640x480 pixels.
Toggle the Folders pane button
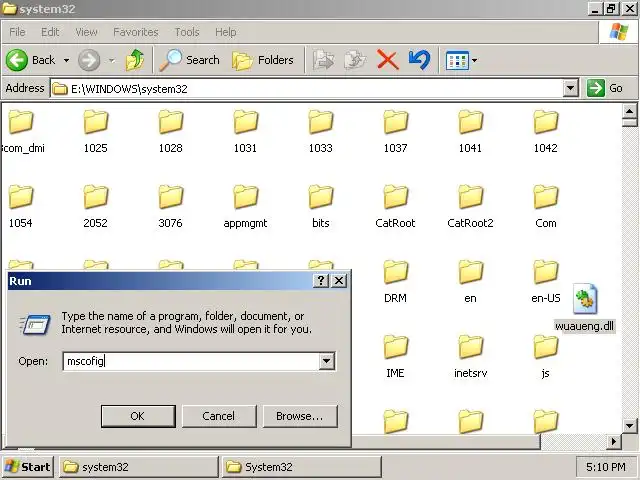(263, 60)
